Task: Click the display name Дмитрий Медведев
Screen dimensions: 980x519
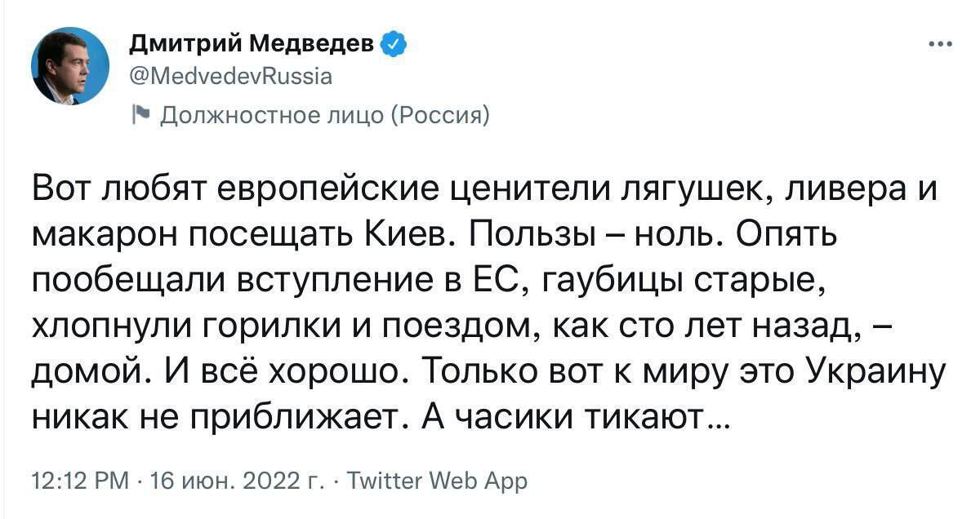Action: coord(253,44)
